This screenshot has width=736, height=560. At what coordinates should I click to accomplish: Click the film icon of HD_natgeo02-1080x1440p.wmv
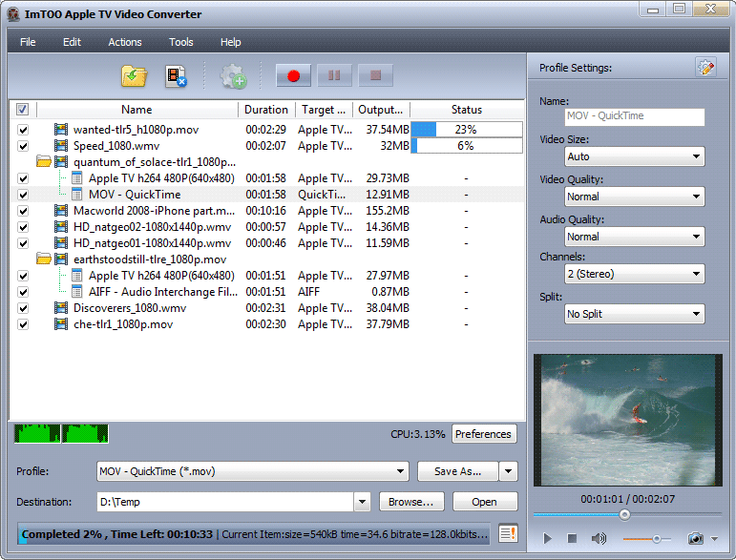pyautogui.click(x=60, y=227)
